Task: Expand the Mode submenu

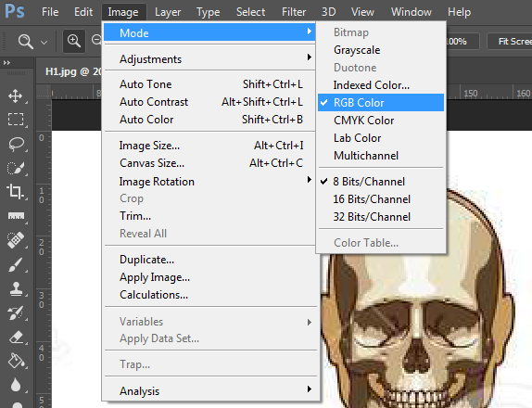Action: pyautogui.click(x=209, y=32)
